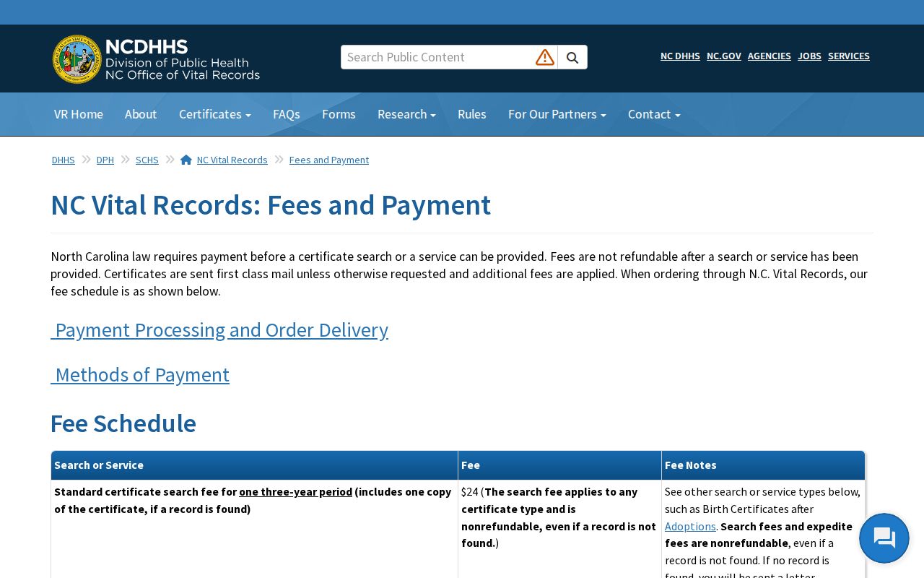924x578 pixels.
Task: Click the 'Fee Schedule' heading
Action: coord(123,423)
